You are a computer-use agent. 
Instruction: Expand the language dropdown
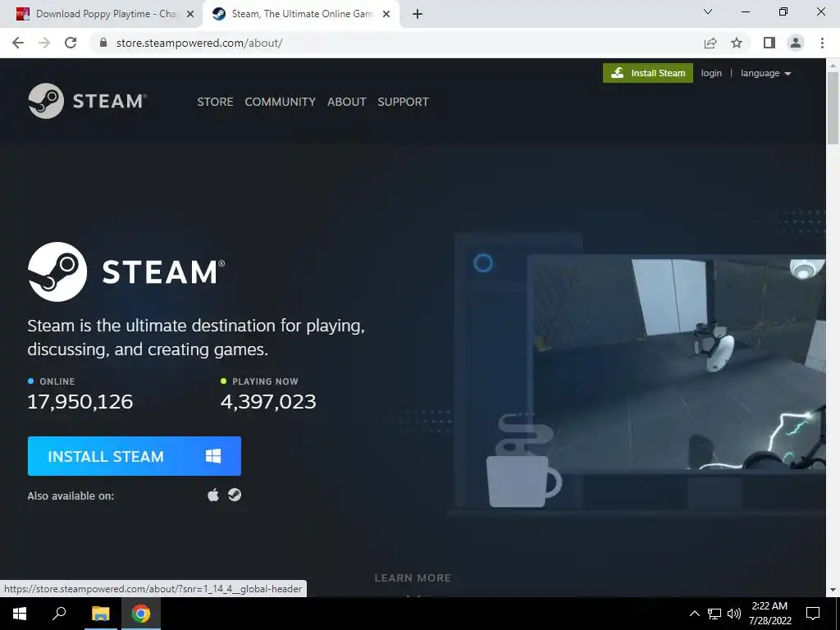pyautogui.click(x=765, y=73)
